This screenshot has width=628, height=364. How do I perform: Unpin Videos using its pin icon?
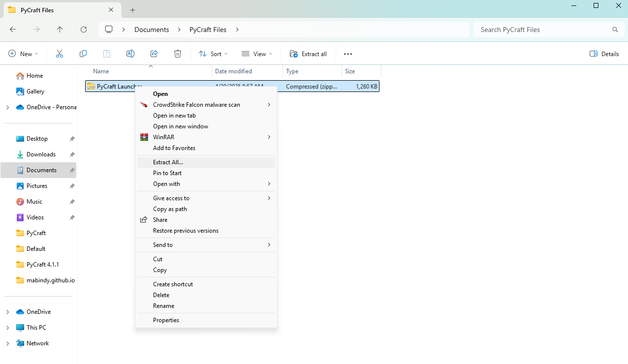point(72,217)
